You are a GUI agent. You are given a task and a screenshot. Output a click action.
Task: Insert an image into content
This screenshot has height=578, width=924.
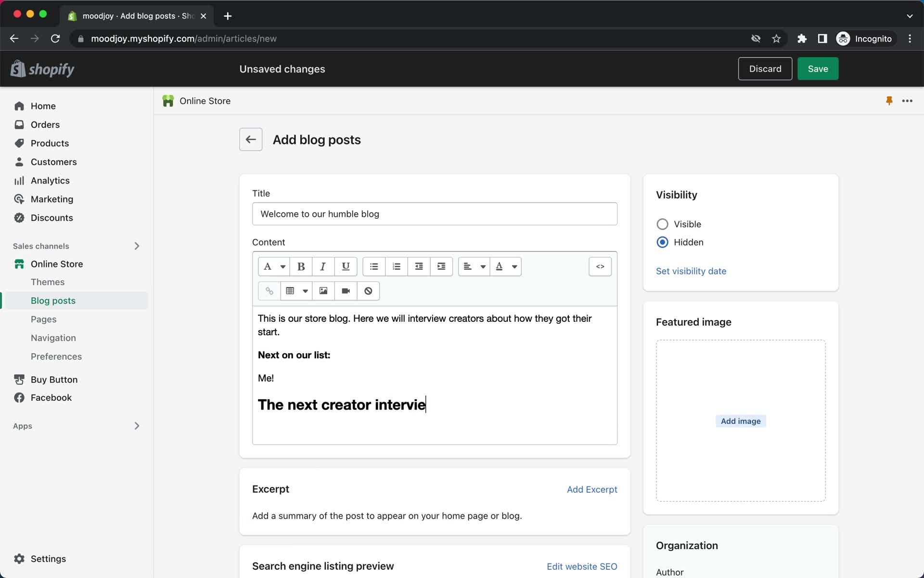coord(323,291)
